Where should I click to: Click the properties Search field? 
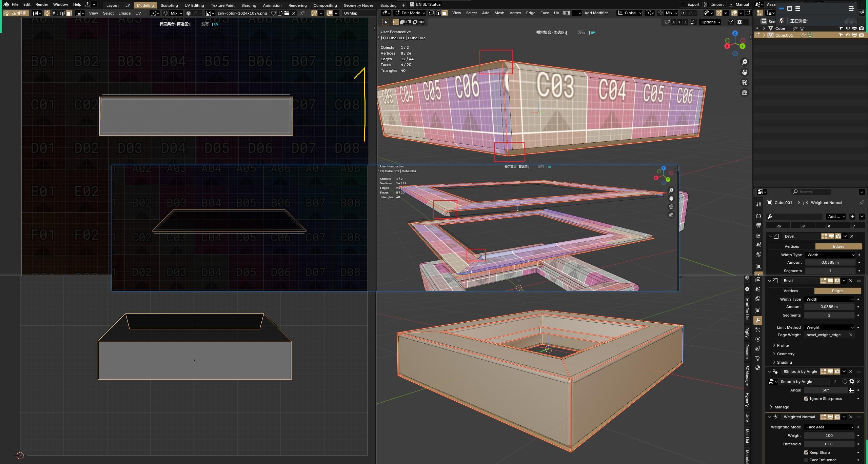coord(811,192)
